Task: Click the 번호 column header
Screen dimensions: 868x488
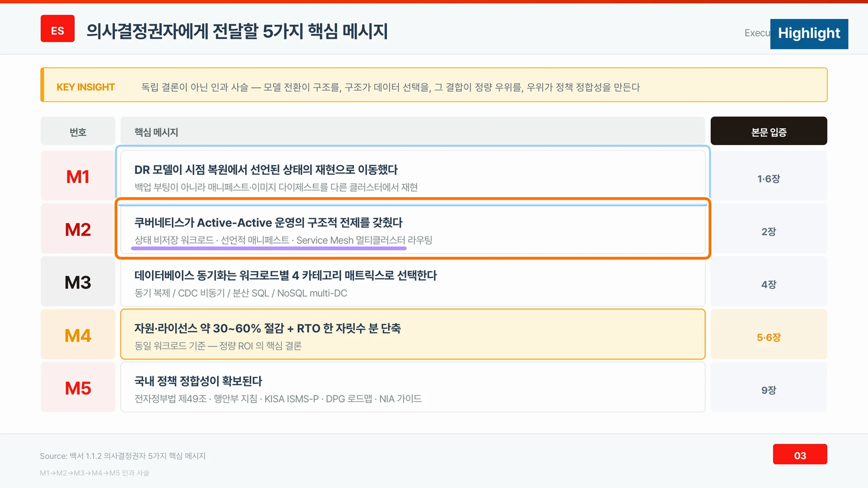Action: (x=78, y=131)
